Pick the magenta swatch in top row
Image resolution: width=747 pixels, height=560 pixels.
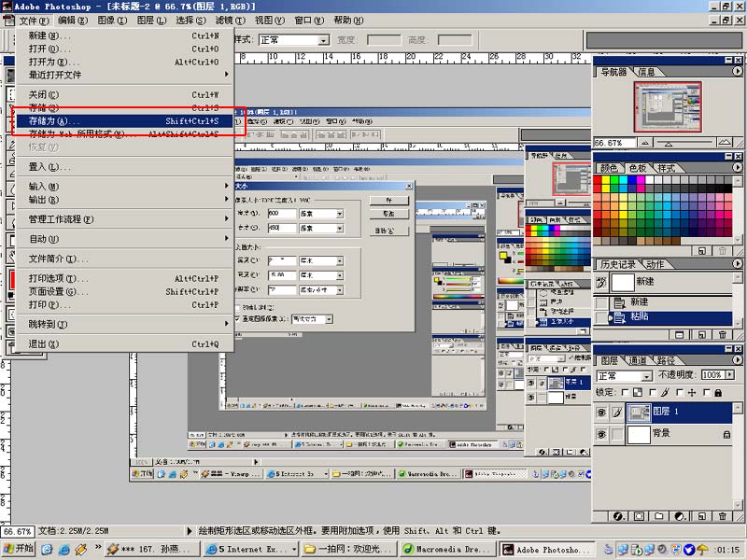641,180
